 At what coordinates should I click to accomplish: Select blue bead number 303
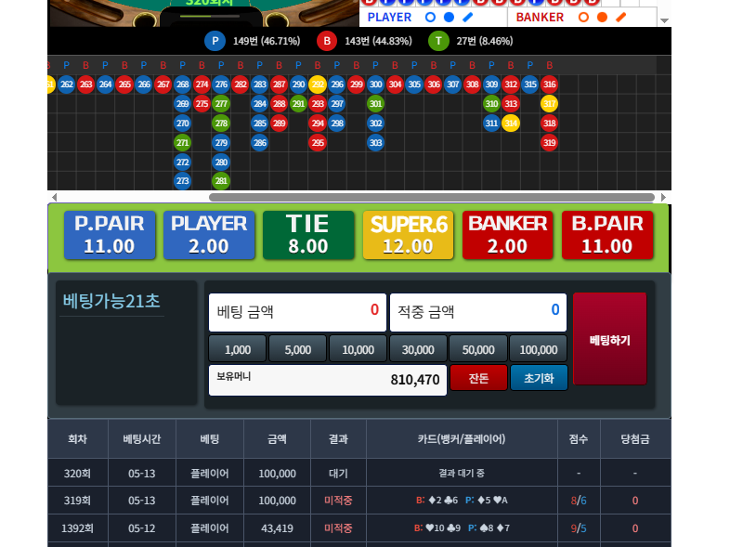375,143
